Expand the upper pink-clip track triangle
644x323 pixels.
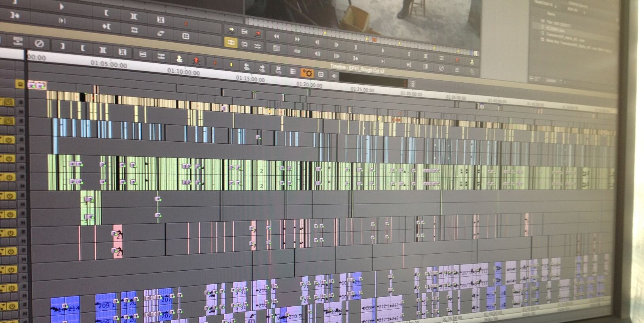click(2, 232)
